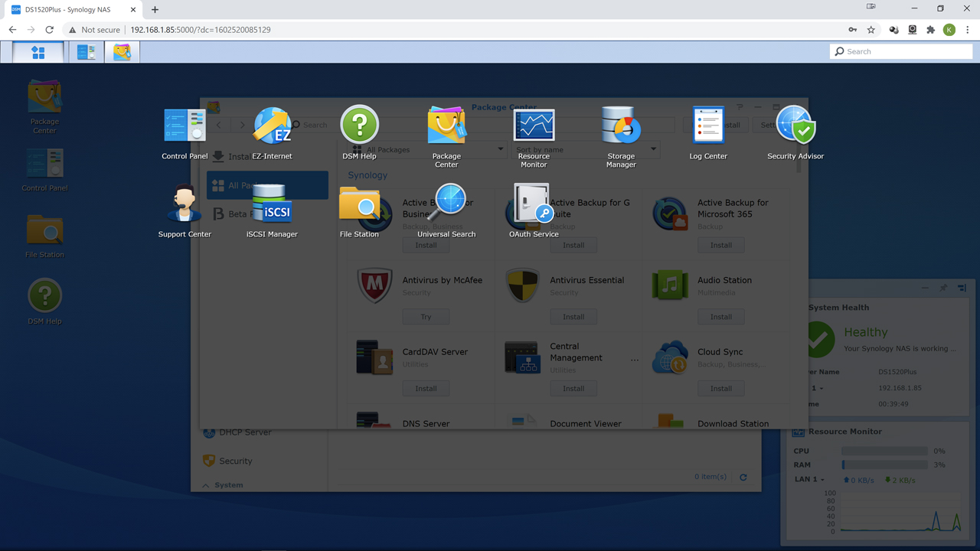Reload the browser page
The image size is (980, 551).
click(x=50, y=30)
